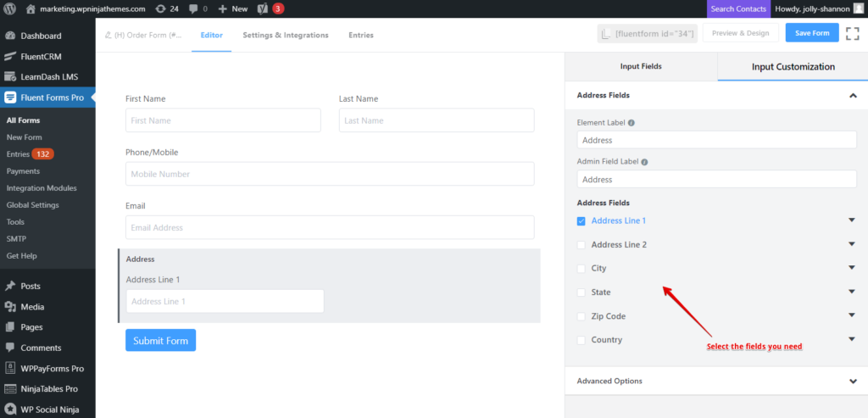The image size is (868, 418).
Task: Click the Admin Field Label info icon
Action: pyautogui.click(x=644, y=162)
